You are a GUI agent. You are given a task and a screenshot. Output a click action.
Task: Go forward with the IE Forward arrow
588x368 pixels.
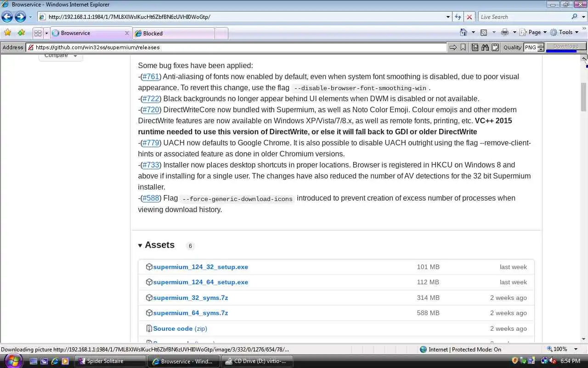pos(20,17)
